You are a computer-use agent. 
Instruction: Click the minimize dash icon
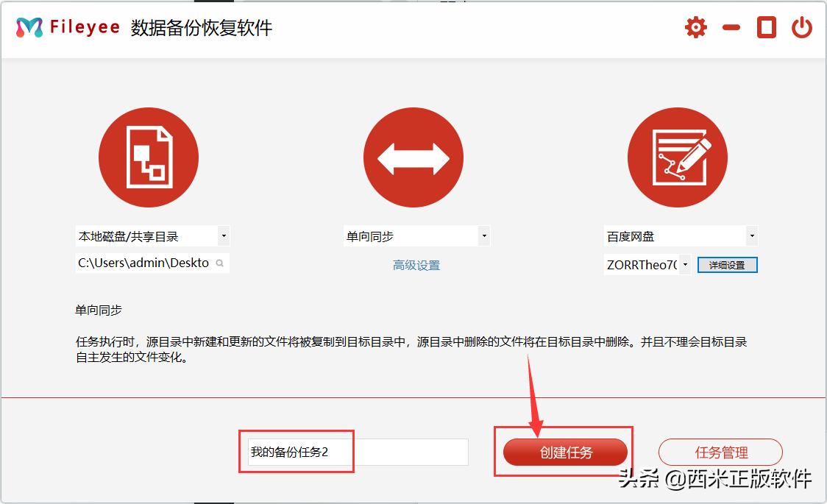click(x=731, y=26)
